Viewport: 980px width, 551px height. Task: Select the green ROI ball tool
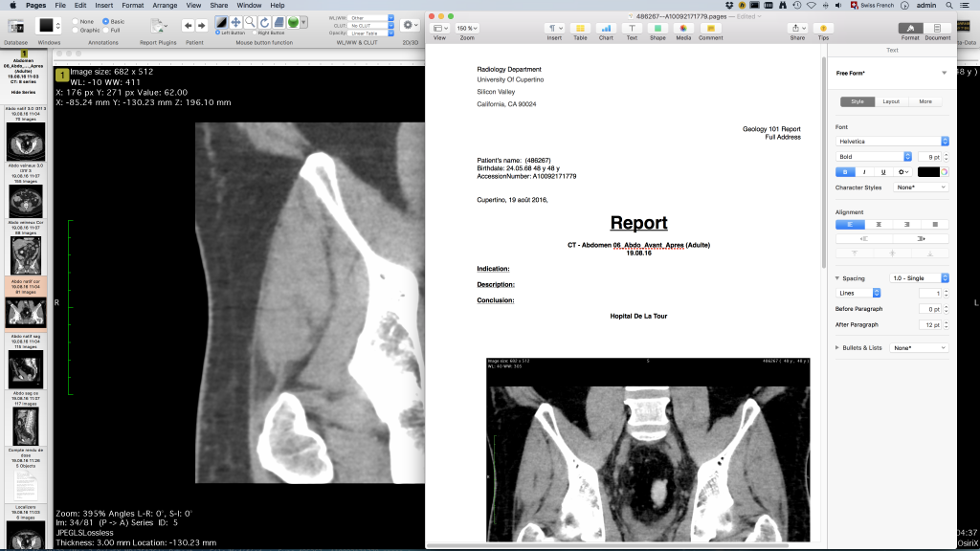click(293, 23)
